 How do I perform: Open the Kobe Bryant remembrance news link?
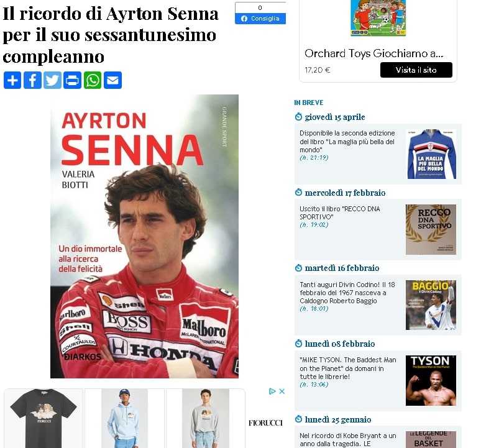click(348, 440)
